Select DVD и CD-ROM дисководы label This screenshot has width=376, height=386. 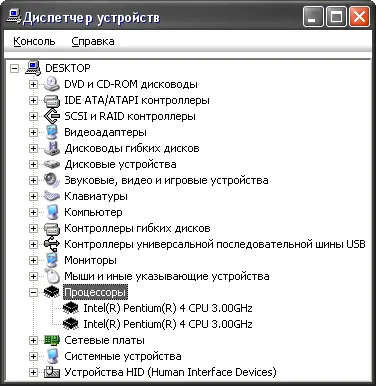131,84
